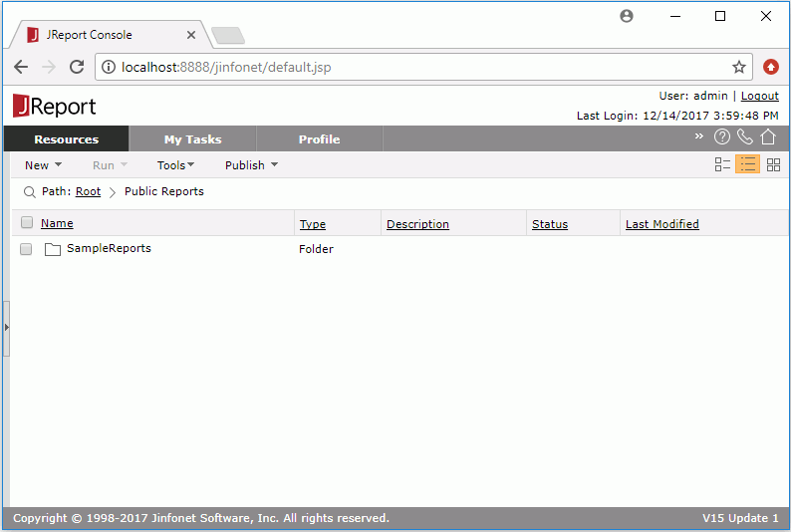Click the copyright footer text

coord(201,518)
